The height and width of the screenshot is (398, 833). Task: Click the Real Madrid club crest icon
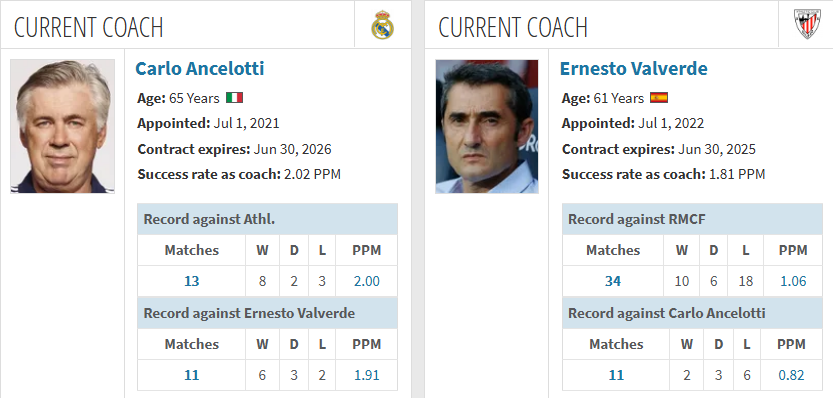(382, 25)
